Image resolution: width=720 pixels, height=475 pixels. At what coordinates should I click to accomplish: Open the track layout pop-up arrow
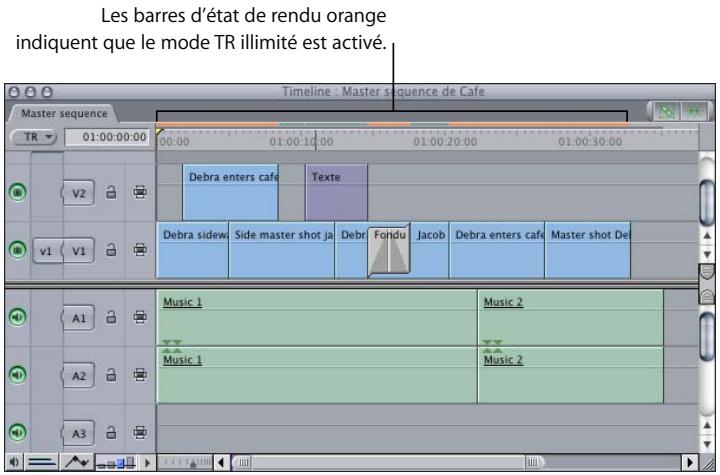147,462
